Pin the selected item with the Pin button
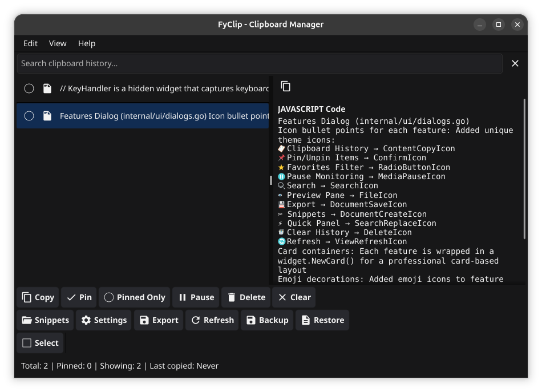This screenshot has width=542, height=392. (79, 297)
